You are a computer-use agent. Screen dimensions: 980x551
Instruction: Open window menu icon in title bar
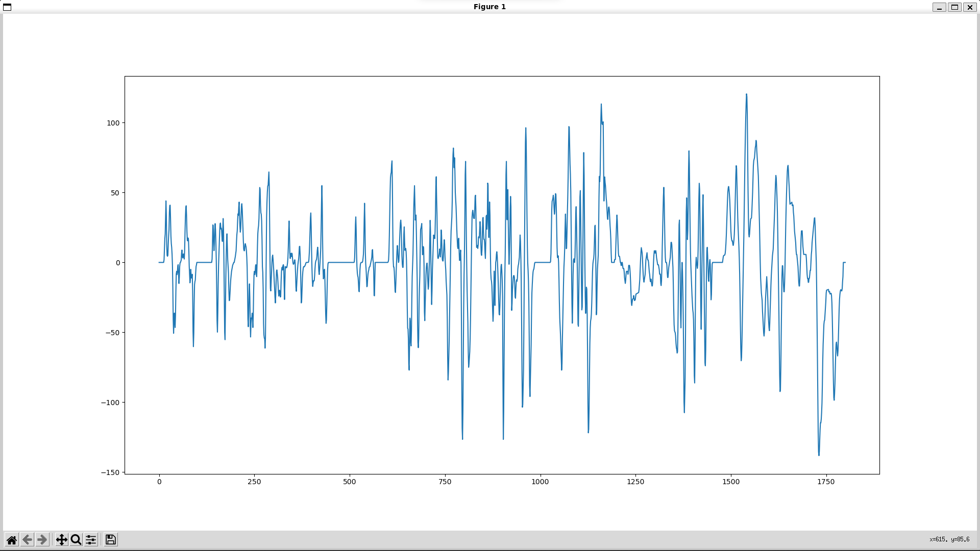pos(7,7)
